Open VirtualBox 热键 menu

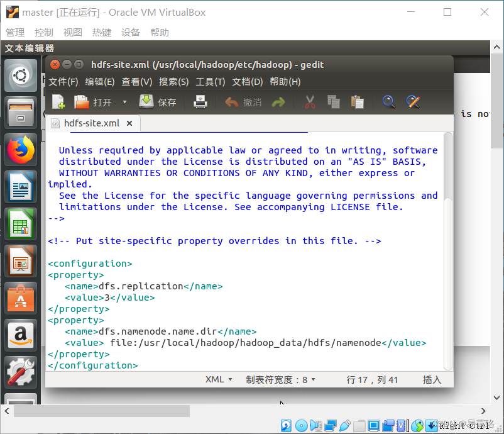click(x=102, y=33)
